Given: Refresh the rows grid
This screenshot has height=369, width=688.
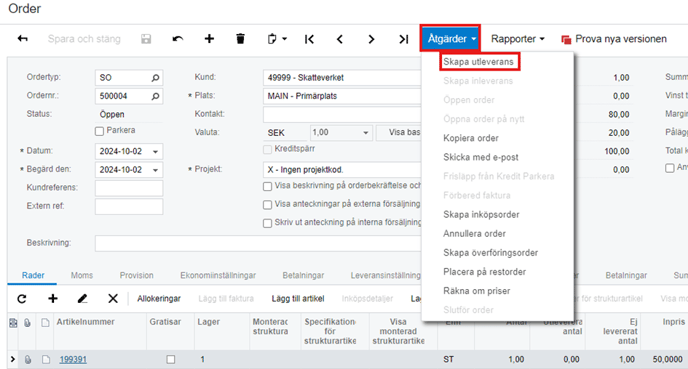Looking at the screenshot, I should click(22, 299).
